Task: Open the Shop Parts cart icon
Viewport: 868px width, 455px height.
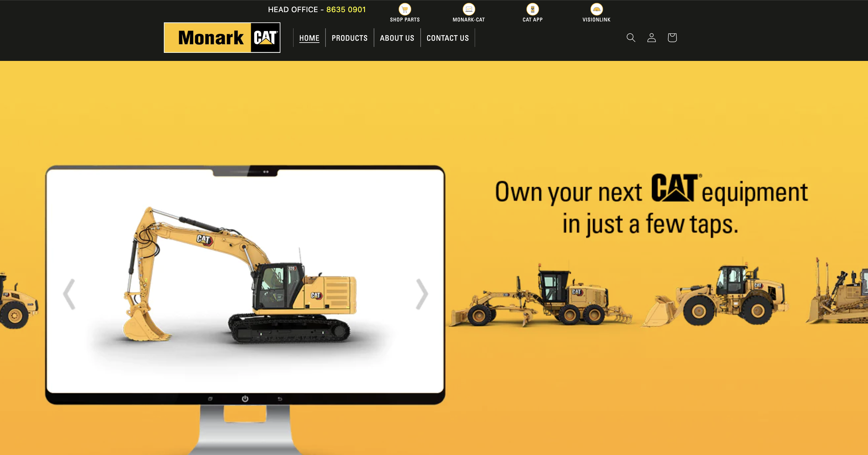Action: point(404,9)
